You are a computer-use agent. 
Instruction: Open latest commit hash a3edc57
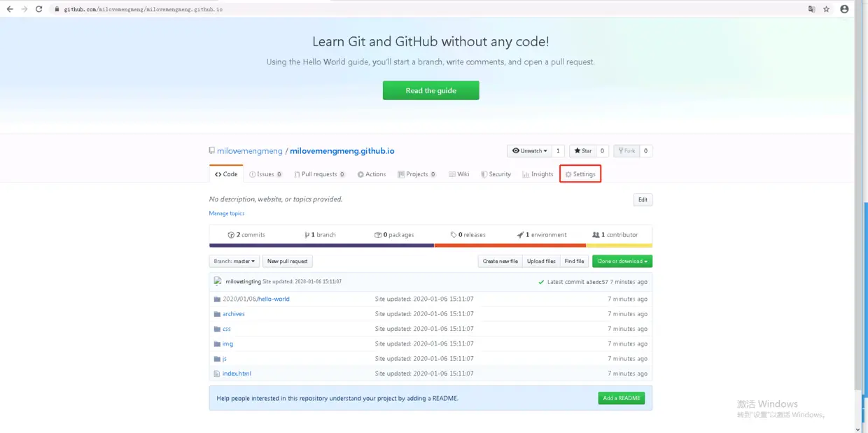click(597, 282)
